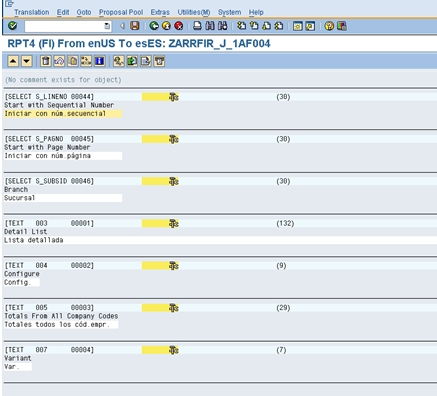Click the 'Totales todos los cód.empr.' field
The image size is (437, 396).
[61, 324]
